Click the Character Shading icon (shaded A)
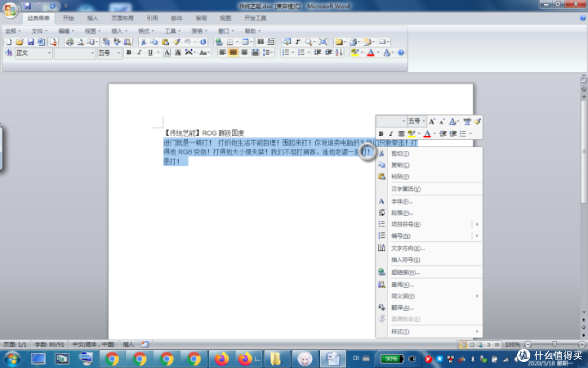The height and width of the screenshot is (368, 588). [x=177, y=52]
